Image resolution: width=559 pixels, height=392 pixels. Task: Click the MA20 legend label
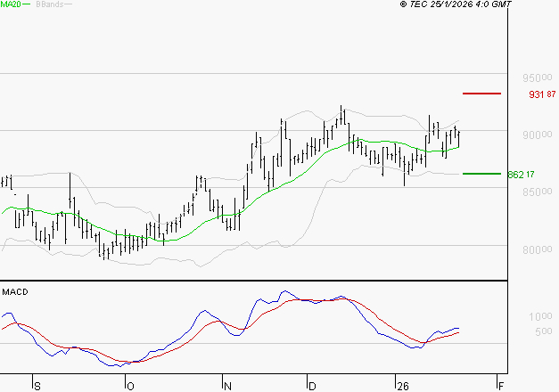tap(11, 4)
